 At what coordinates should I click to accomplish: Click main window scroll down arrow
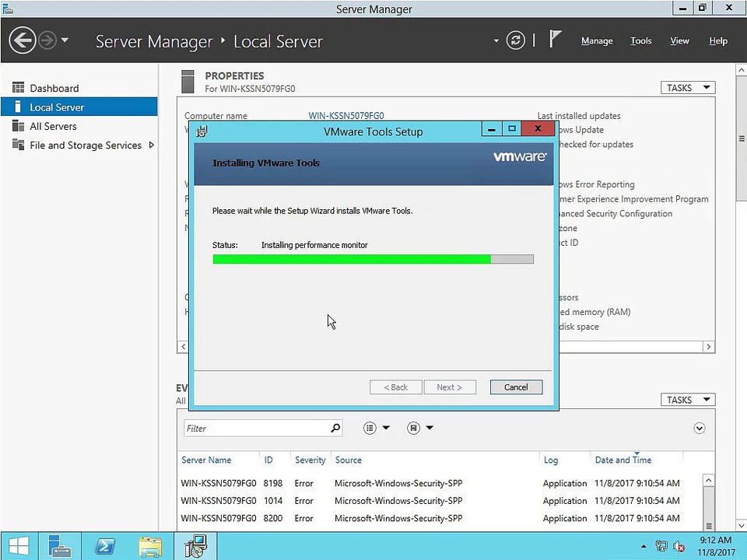coord(742,525)
